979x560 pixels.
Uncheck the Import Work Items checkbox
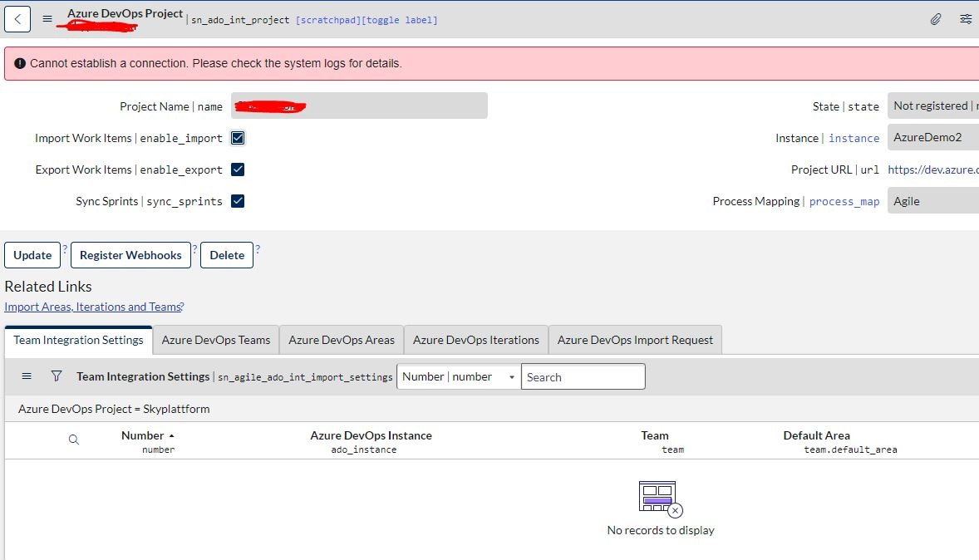tap(238, 137)
